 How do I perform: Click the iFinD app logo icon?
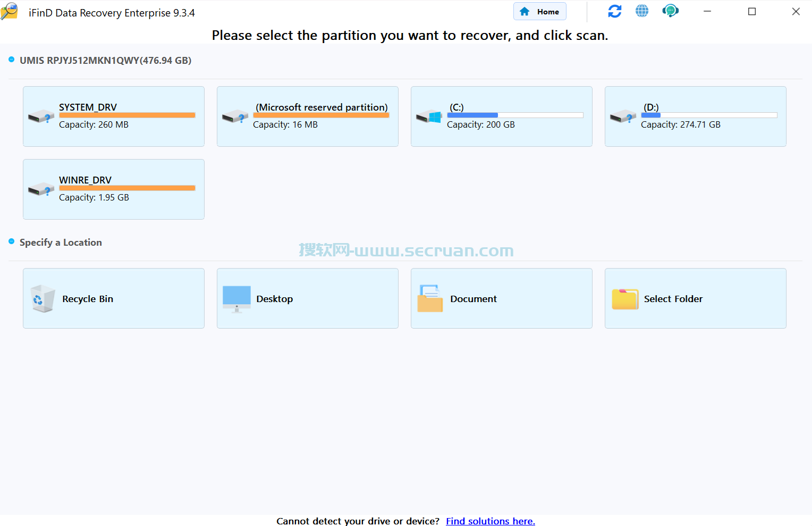(x=9, y=12)
